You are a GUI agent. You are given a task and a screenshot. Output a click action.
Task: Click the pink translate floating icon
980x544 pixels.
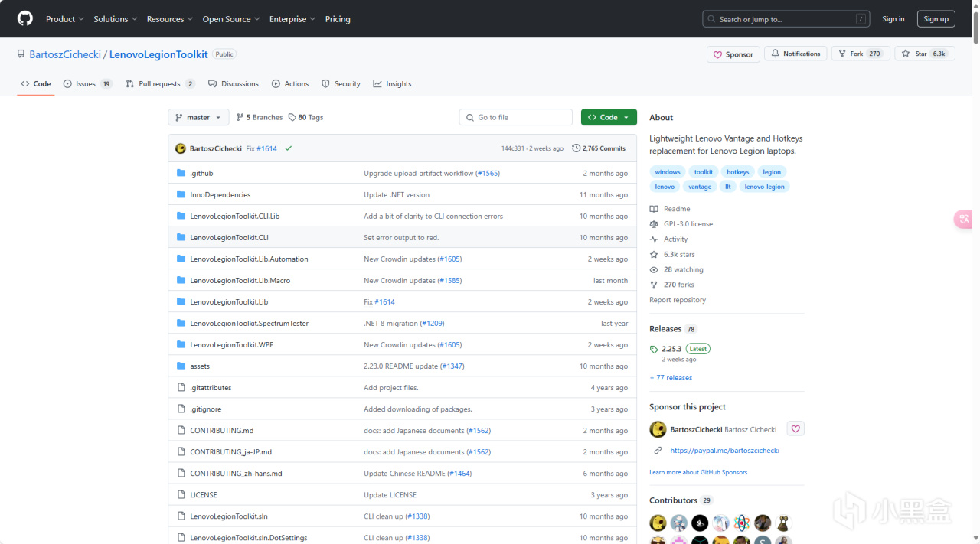pos(964,220)
